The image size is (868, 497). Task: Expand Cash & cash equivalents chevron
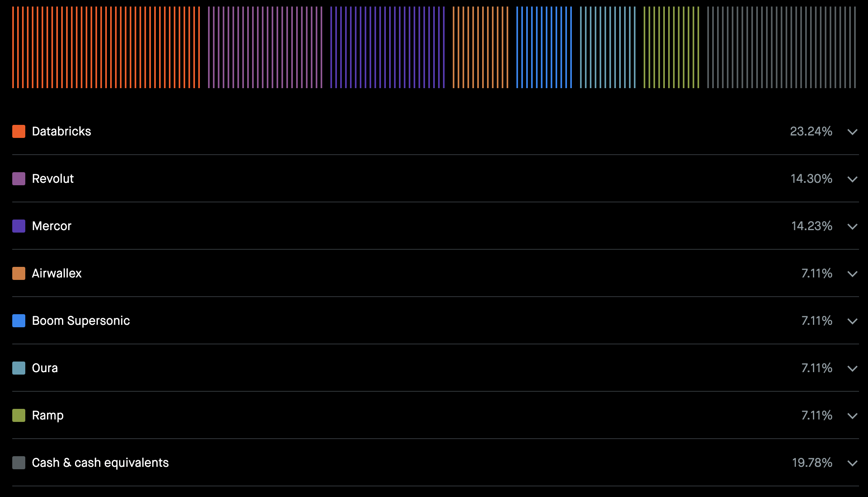tap(852, 463)
